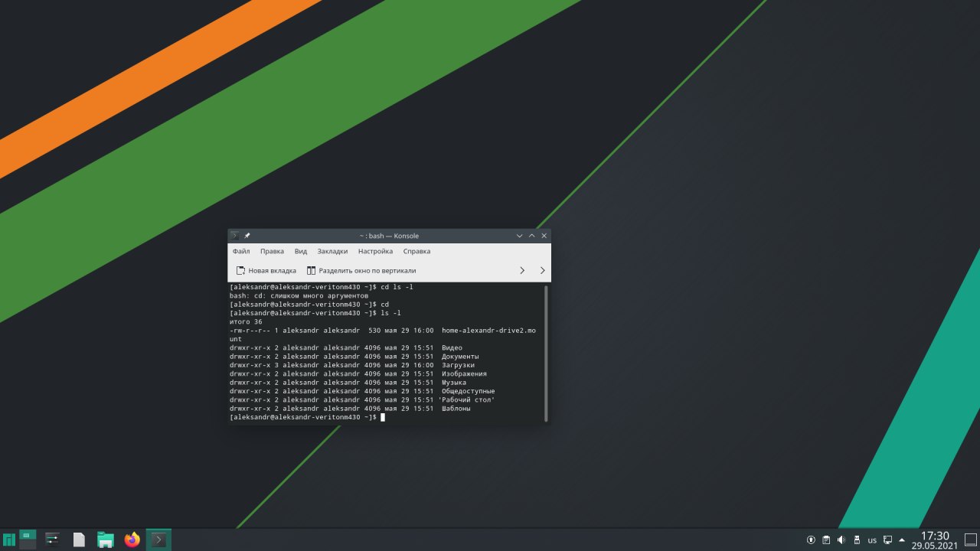
Task: Switch the 'us' keyboard layout indicator
Action: [x=872, y=540]
